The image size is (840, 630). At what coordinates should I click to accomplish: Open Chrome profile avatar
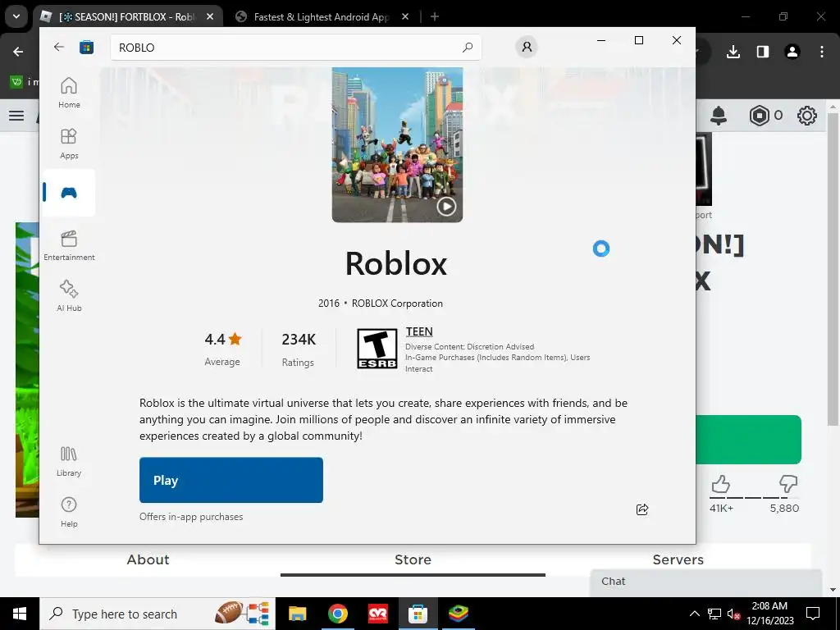792,52
